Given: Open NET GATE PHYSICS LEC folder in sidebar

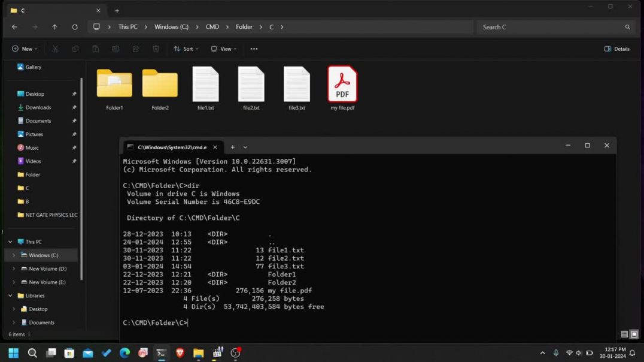Looking at the screenshot, I should click(x=47, y=215).
